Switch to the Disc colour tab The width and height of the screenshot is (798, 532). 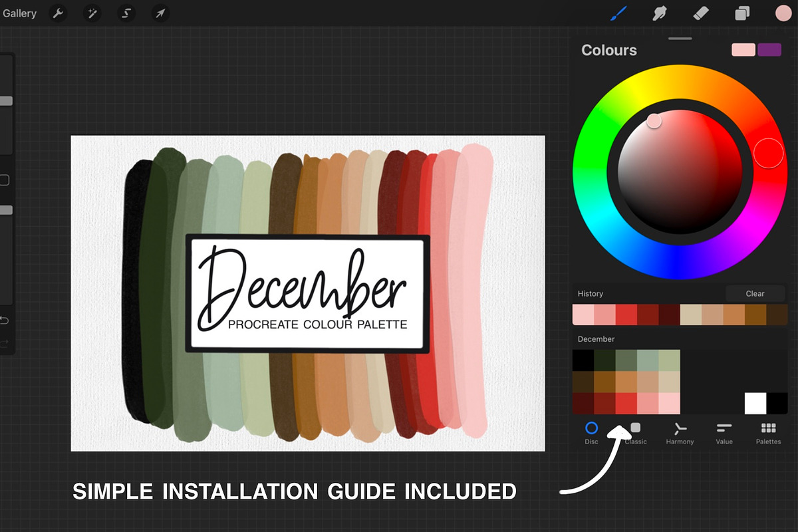[591, 433]
